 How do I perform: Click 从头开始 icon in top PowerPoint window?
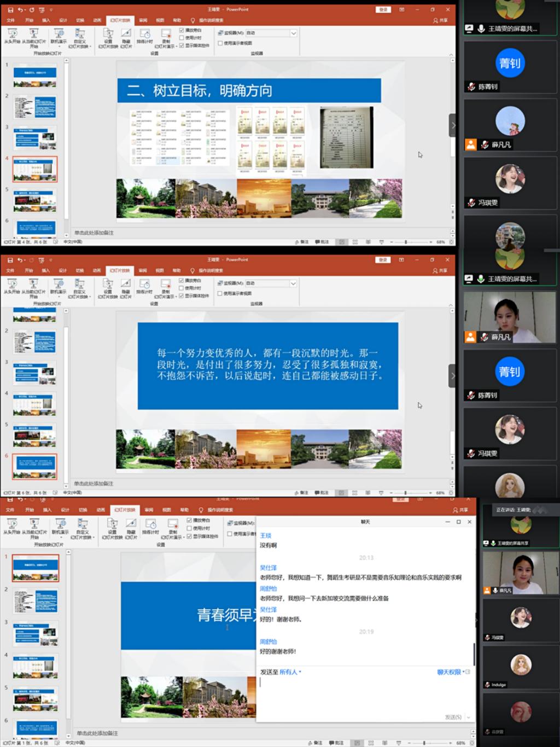click(12, 34)
